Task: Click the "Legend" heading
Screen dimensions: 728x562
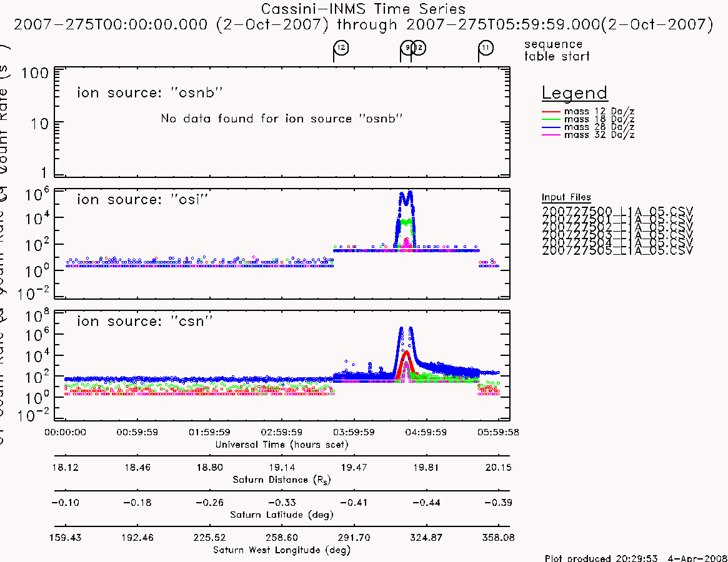Action: coord(574,93)
